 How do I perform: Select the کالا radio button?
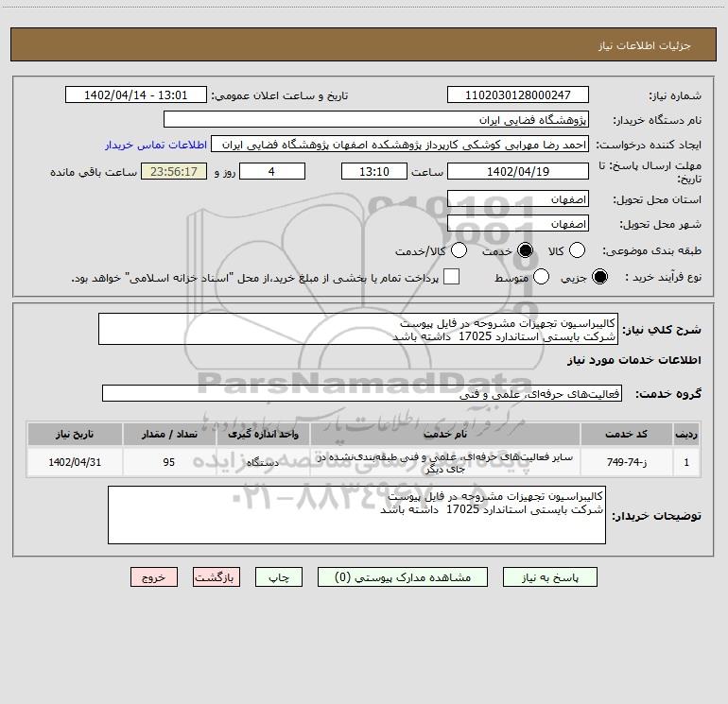tap(577, 250)
